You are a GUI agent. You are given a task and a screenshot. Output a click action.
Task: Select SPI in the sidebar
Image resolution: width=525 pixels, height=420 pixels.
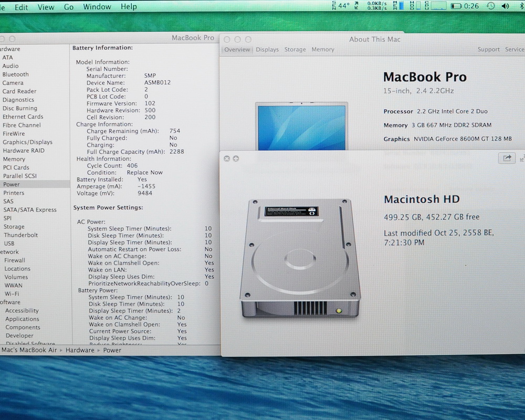pyautogui.click(x=7, y=218)
